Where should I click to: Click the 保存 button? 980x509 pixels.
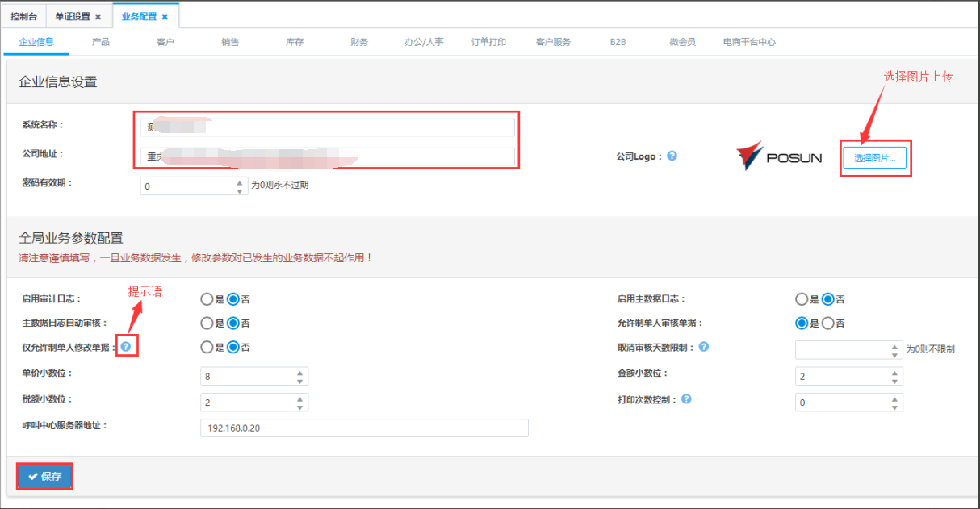(x=45, y=477)
